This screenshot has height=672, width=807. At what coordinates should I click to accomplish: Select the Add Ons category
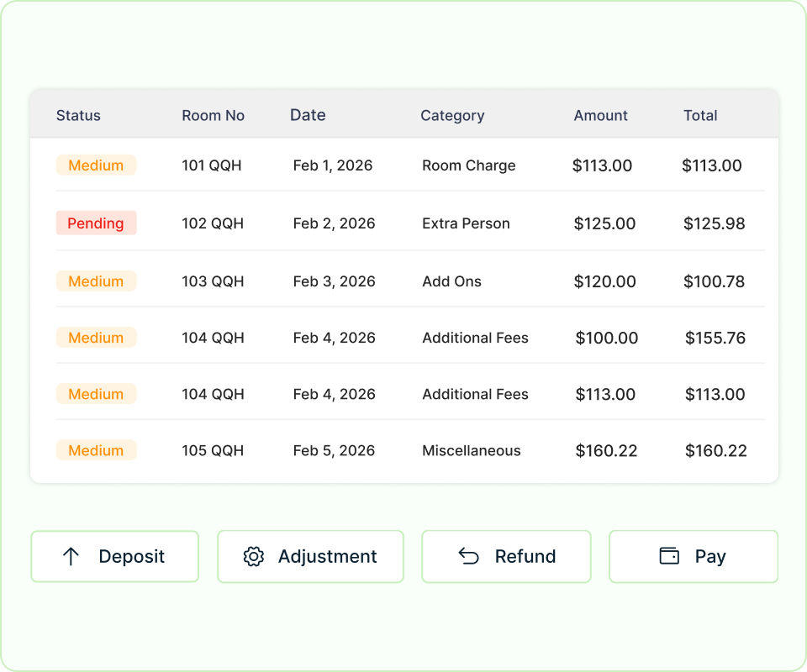point(452,281)
